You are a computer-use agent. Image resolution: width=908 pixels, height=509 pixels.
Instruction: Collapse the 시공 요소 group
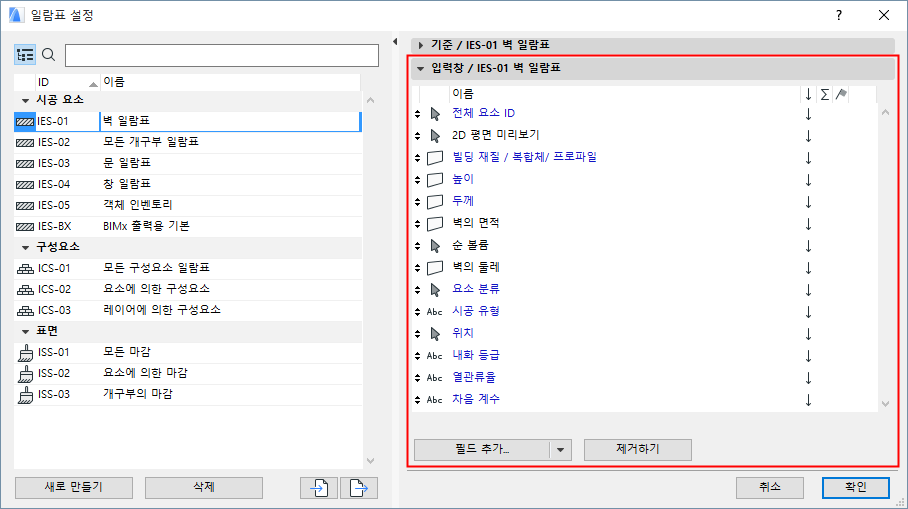25,100
